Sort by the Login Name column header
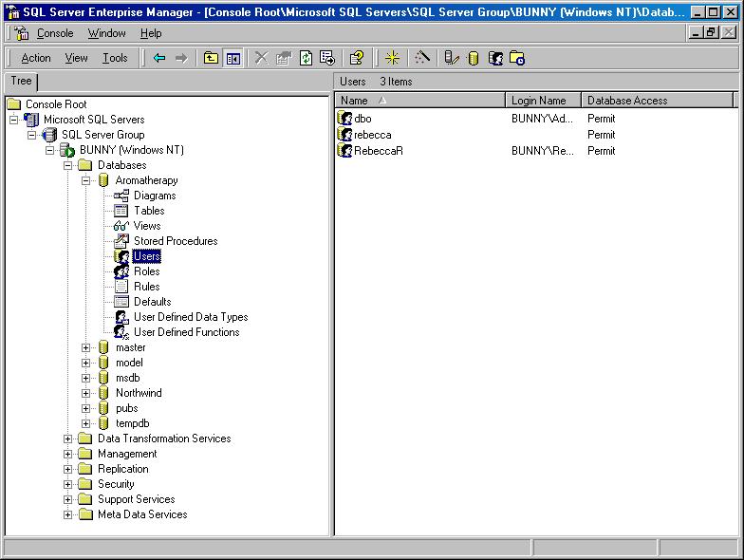This screenshot has width=744, height=560. 543,101
